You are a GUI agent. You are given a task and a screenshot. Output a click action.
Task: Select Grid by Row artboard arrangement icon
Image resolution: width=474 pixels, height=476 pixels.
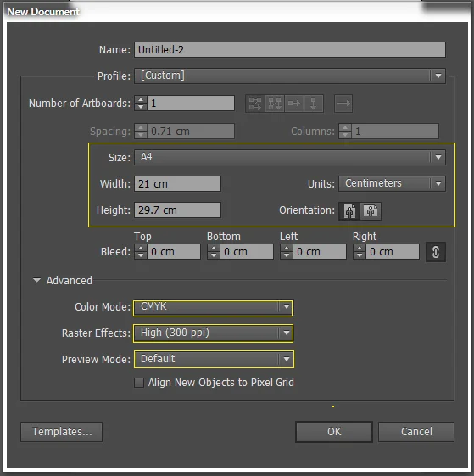click(255, 104)
